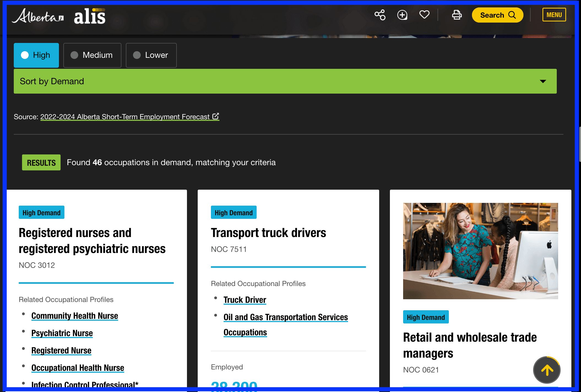Select the Lower demand radio option
This screenshot has height=392, width=581.
[x=151, y=55]
